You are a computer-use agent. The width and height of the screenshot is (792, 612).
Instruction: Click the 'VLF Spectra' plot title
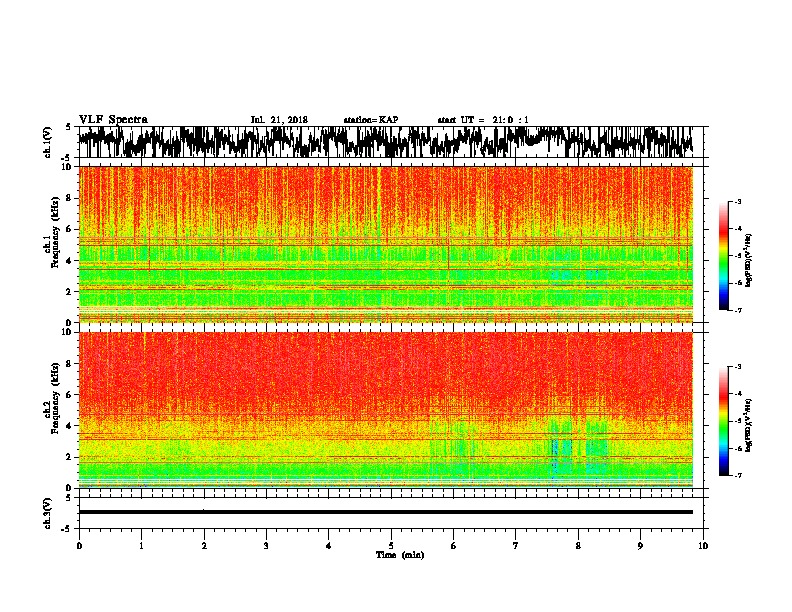click(x=113, y=120)
